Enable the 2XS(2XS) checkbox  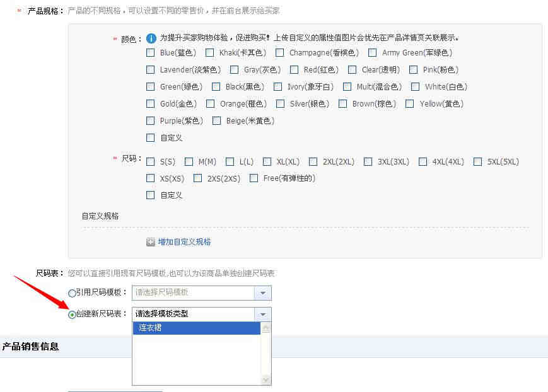pos(198,178)
